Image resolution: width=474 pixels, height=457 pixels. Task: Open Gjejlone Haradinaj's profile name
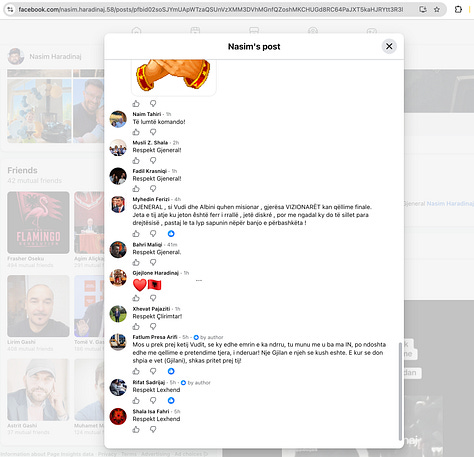tap(156, 273)
